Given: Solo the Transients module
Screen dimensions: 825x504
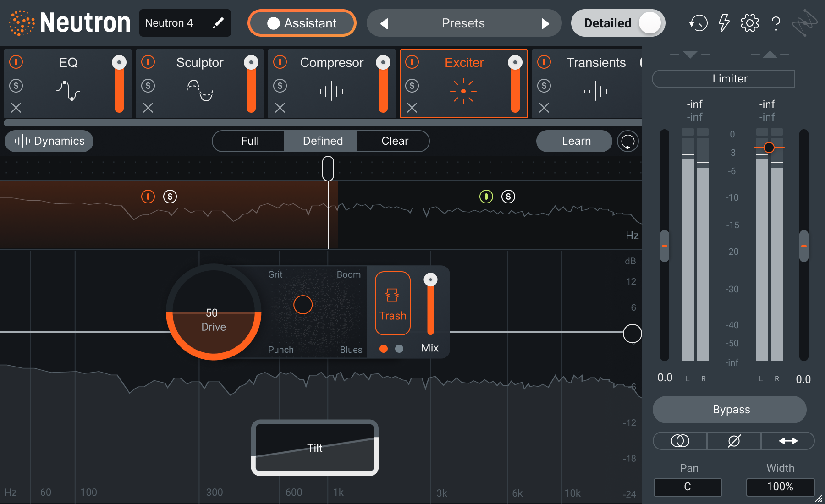Looking at the screenshot, I should [544, 86].
